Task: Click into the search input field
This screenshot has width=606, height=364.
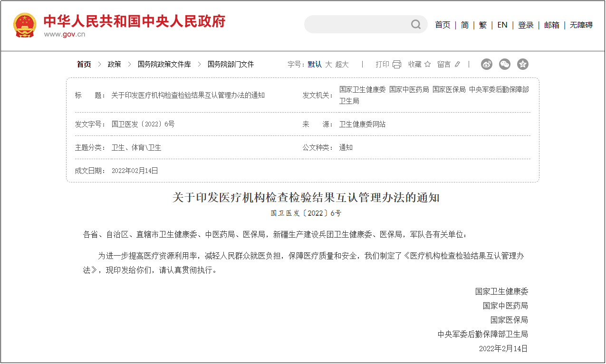Action: pyautogui.click(x=356, y=25)
